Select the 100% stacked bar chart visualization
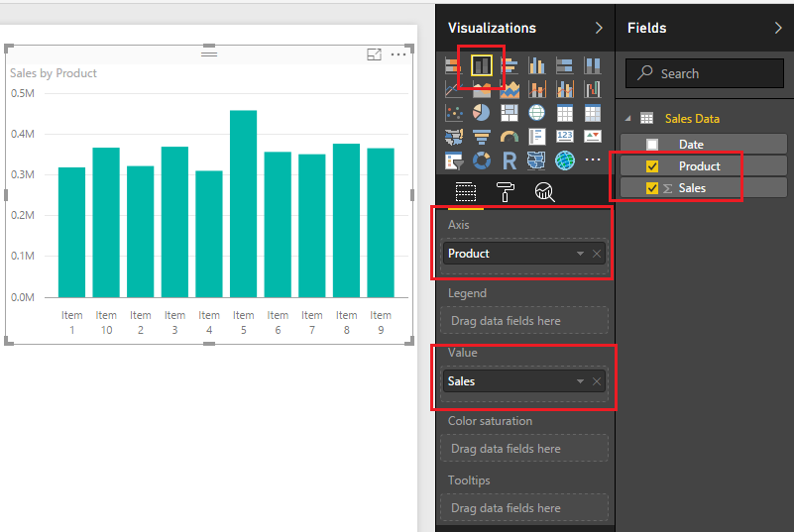 pyautogui.click(x=565, y=65)
